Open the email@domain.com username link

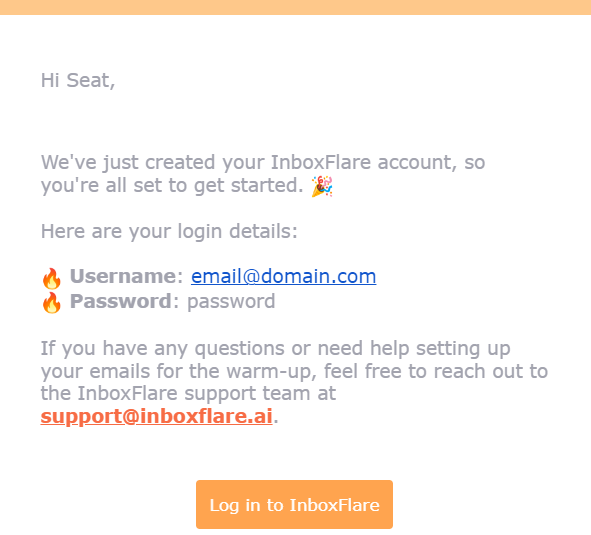(283, 276)
